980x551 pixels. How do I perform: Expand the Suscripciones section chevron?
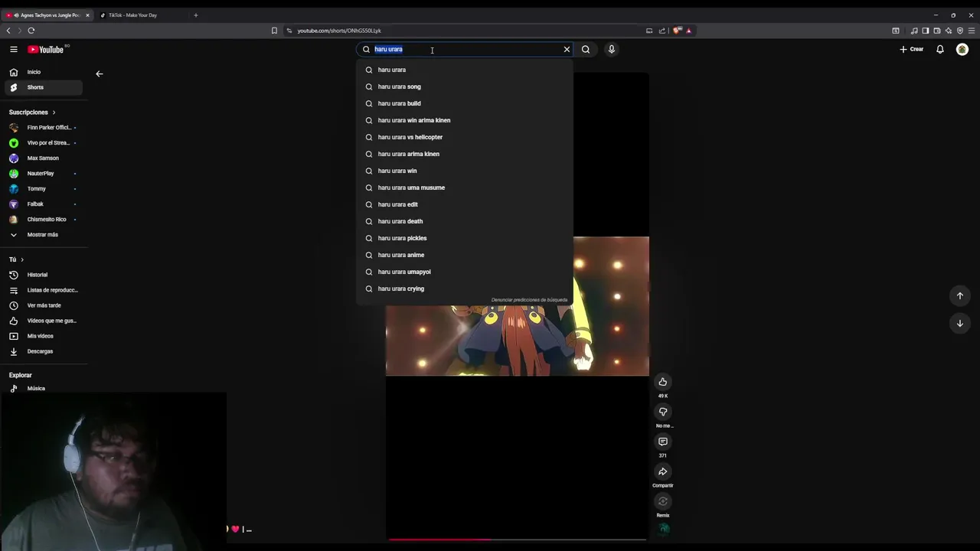click(x=54, y=112)
